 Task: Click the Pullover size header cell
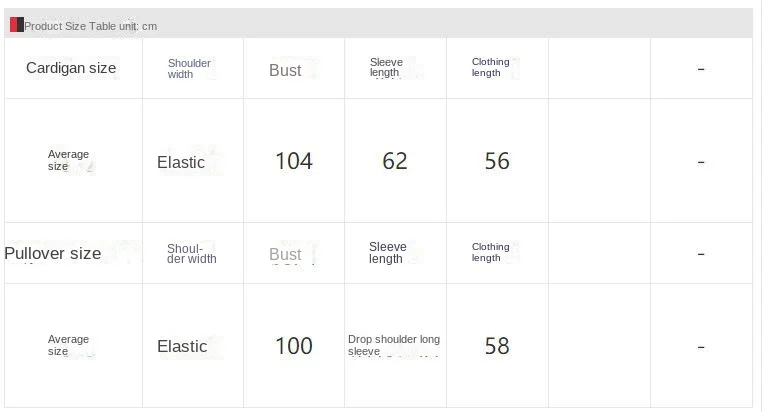click(53, 253)
